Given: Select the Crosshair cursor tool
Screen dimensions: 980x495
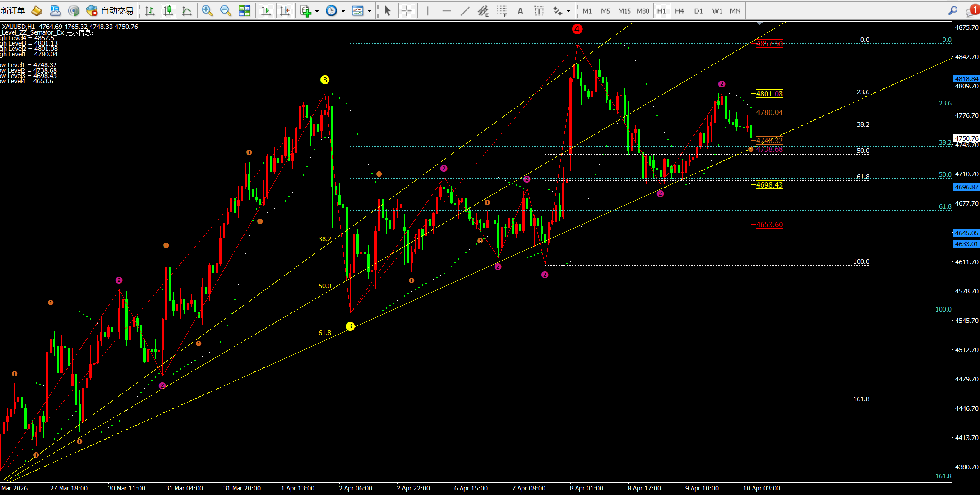Looking at the screenshot, I should tap(407, 11).
